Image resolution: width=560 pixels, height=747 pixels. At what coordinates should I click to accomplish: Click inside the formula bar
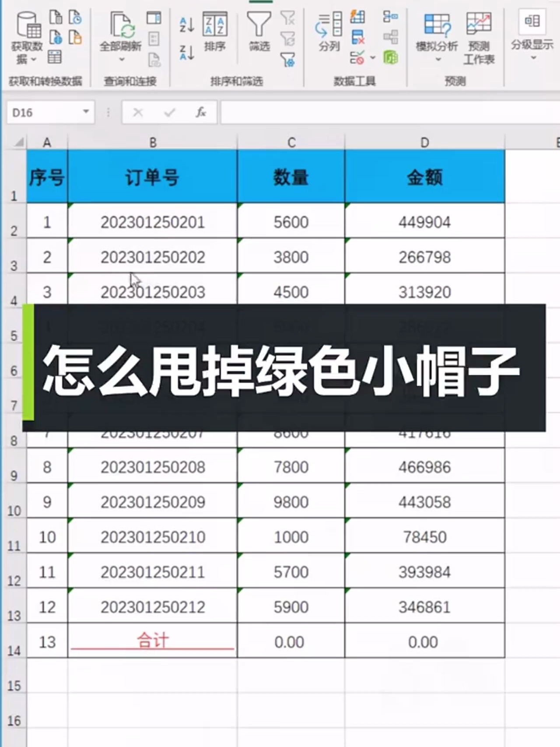[390, 113]
